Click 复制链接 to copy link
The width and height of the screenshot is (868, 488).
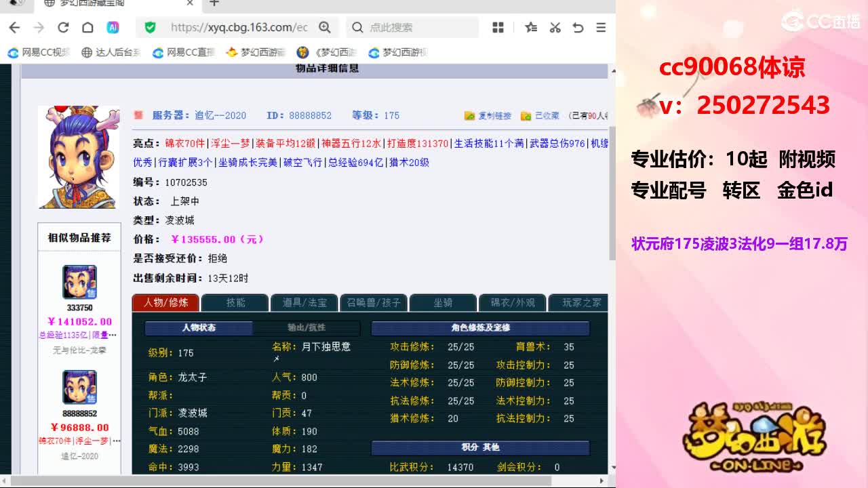pos(488,116)
